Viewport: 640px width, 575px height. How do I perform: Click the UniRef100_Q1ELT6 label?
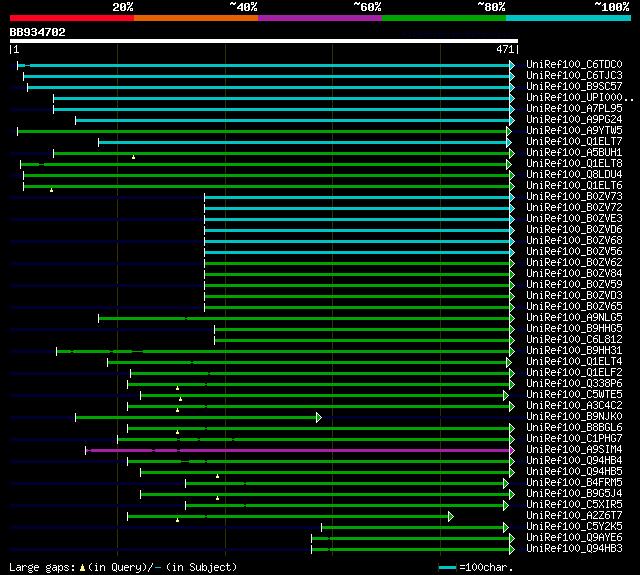[x=574, y=186]
